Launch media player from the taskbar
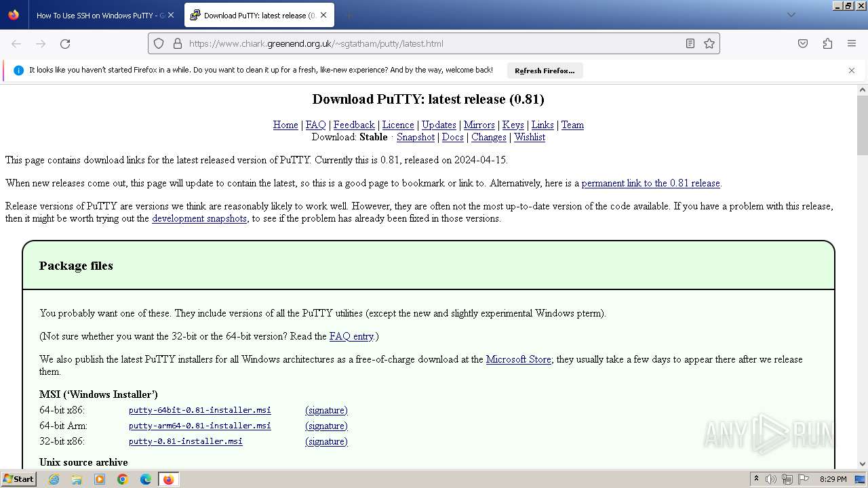The width and height of the screenshot is (868, 488). [x=100, y=479]
